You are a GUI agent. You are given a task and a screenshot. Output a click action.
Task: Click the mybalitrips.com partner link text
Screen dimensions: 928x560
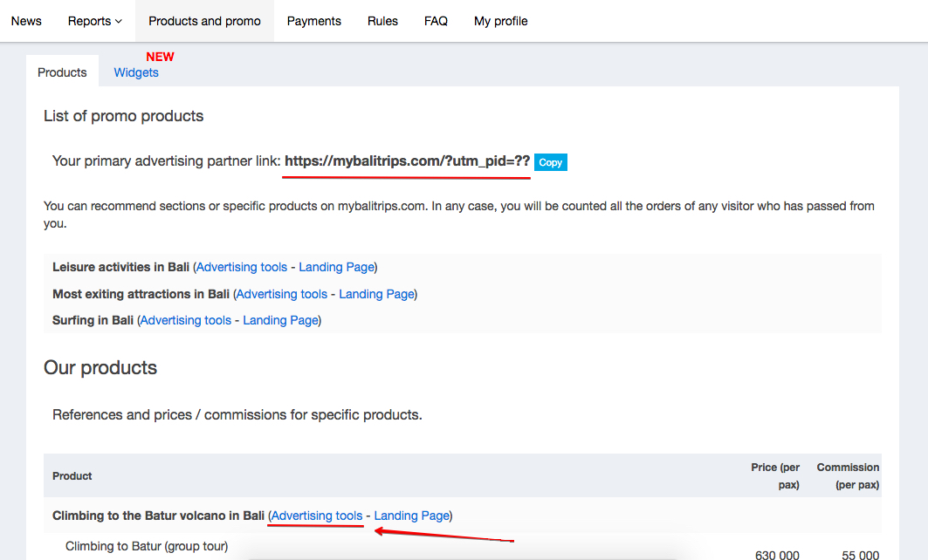coord(407,160)
